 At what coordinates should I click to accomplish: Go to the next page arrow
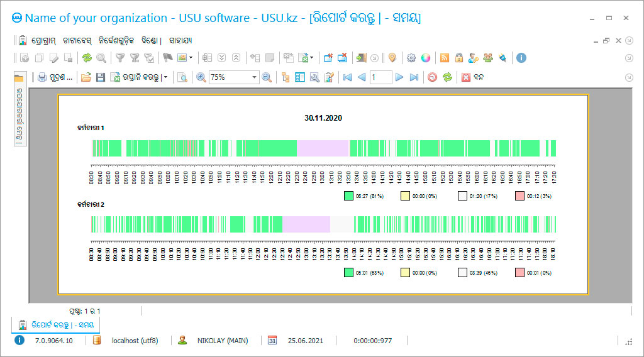pyautogui.click(x=399, y=77)
